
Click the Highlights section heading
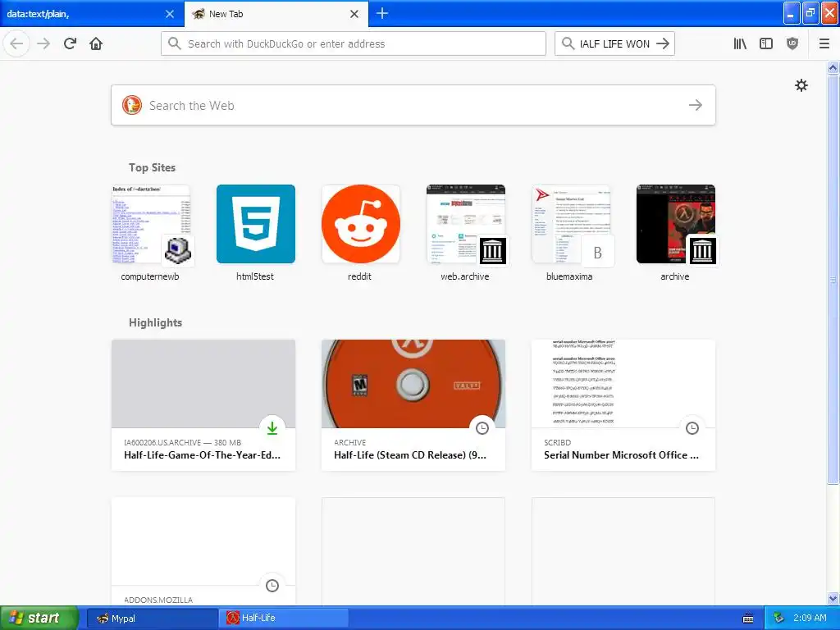pos(155,322)
